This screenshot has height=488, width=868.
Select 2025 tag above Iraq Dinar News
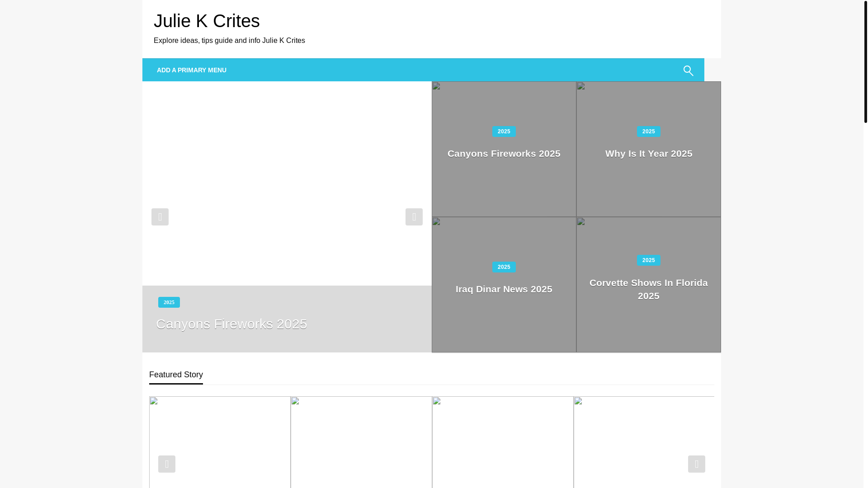click(504, 267)
